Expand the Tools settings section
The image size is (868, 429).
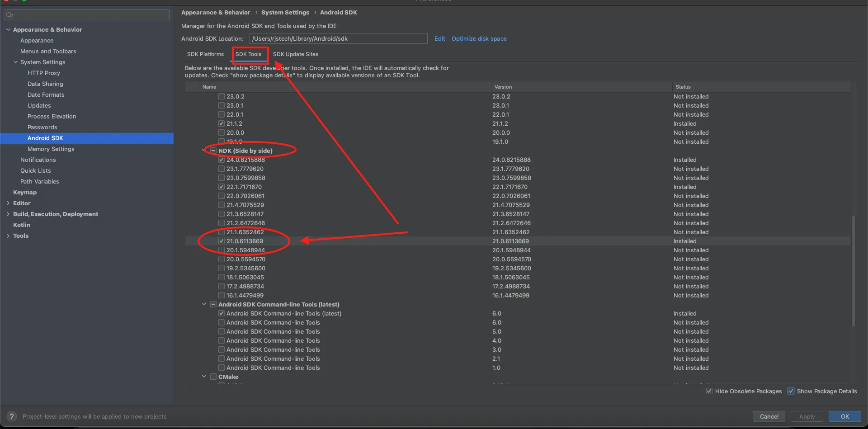coord(8,236)
